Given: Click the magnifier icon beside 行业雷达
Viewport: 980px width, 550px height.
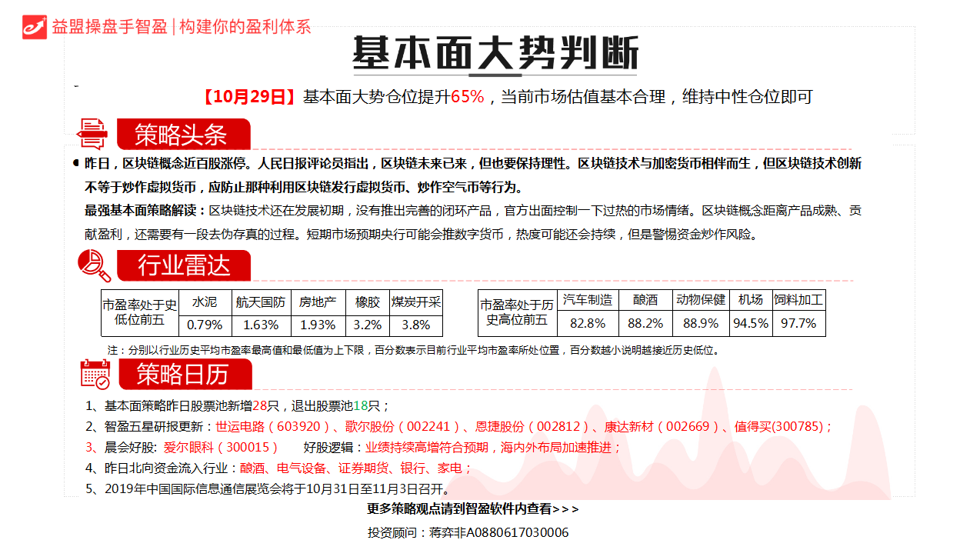Looking at the screenshot, I should point(94,266).
